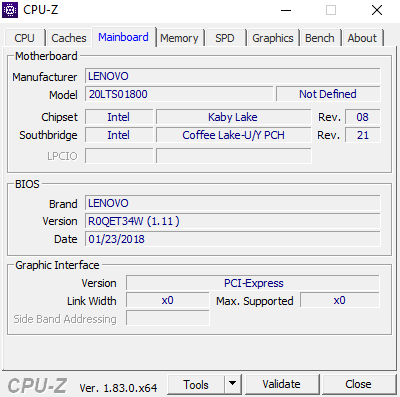
Task: Open the Tools dropdown arrow
Action: point(233,384)
